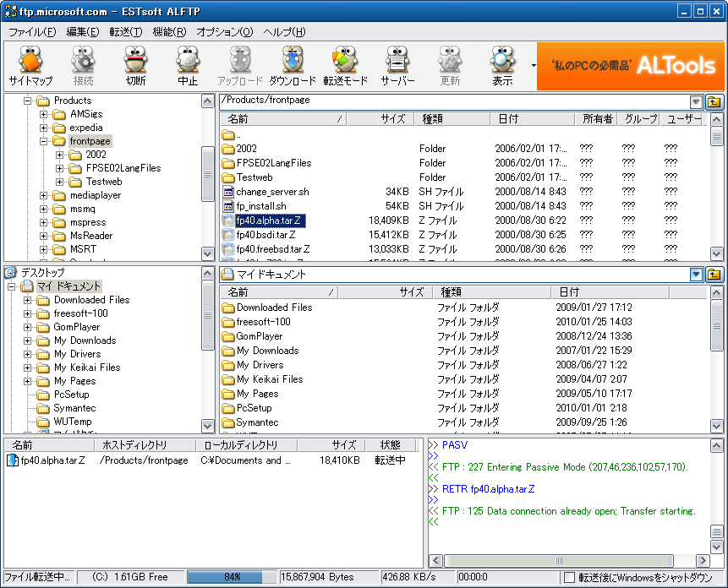Expand the Downloaded Files tree node
Screen dimensions: 728x588
(27, 300)
